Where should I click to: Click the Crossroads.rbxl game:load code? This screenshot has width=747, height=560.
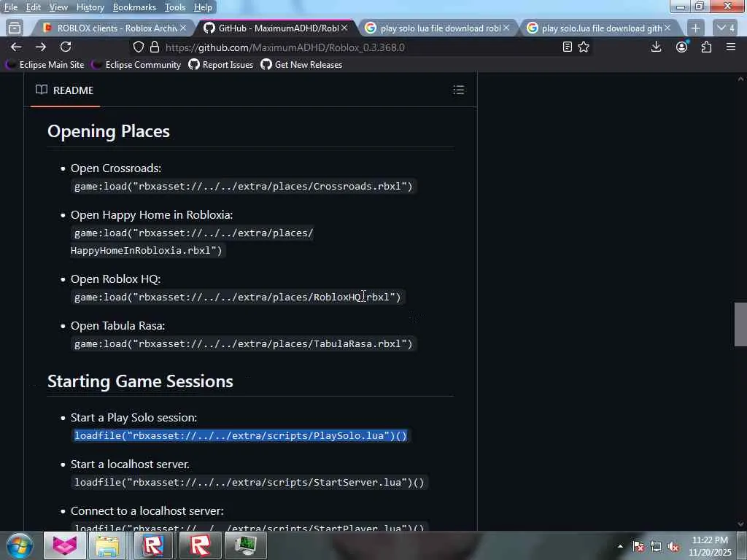coord(244,186)
